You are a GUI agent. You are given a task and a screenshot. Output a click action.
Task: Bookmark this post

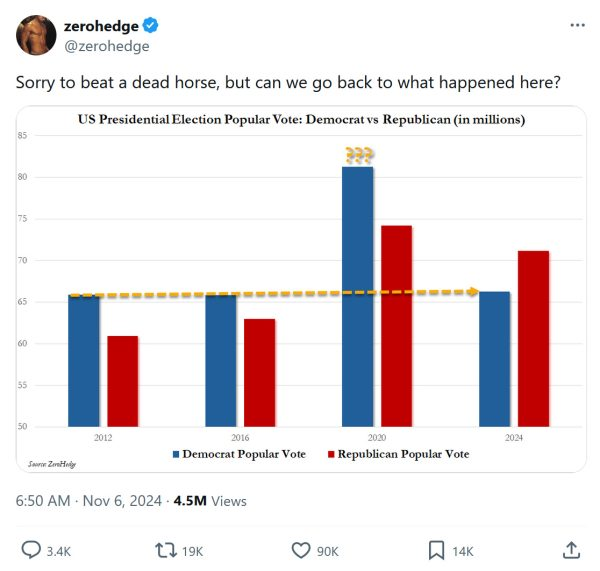pyautogui.click(x=437, y=550)
